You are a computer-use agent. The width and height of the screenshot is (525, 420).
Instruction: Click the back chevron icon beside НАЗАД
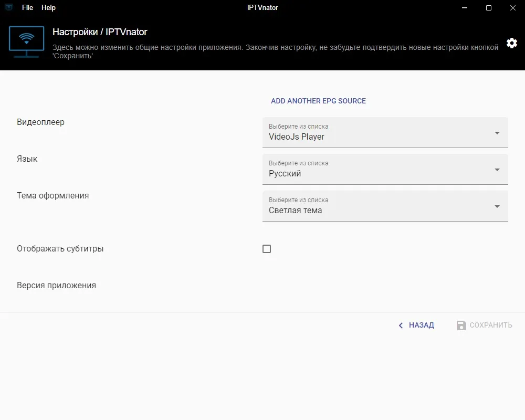click(x=401, y=325)
